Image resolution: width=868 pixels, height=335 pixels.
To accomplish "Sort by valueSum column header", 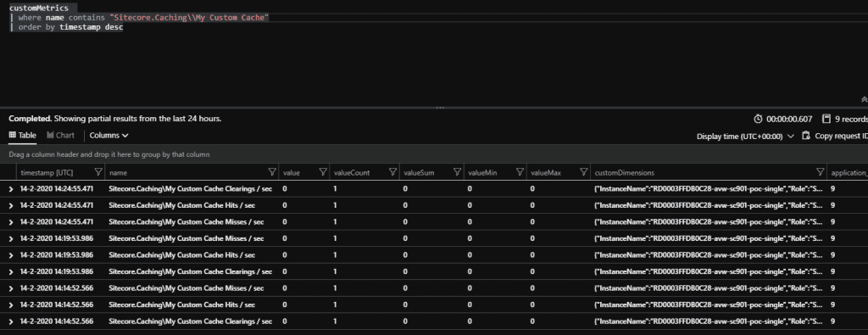I will pos(419,173).
